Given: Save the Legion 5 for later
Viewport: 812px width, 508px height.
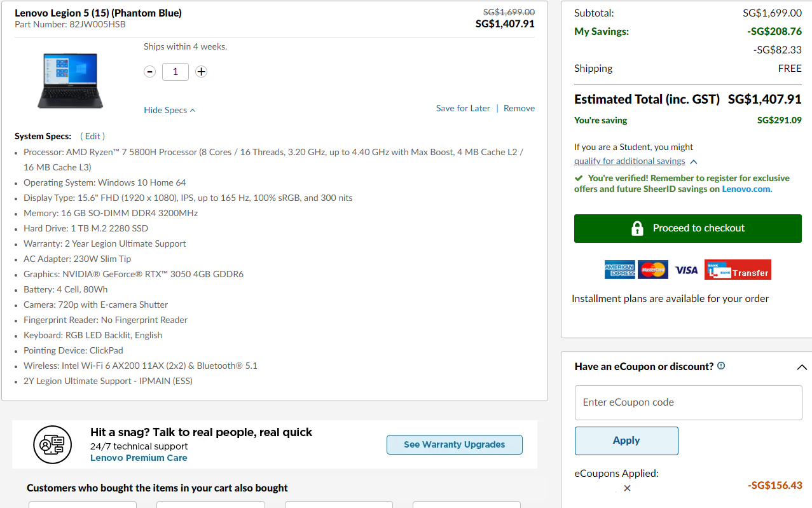Looking at the screenshot, I should tap(463, 108).
